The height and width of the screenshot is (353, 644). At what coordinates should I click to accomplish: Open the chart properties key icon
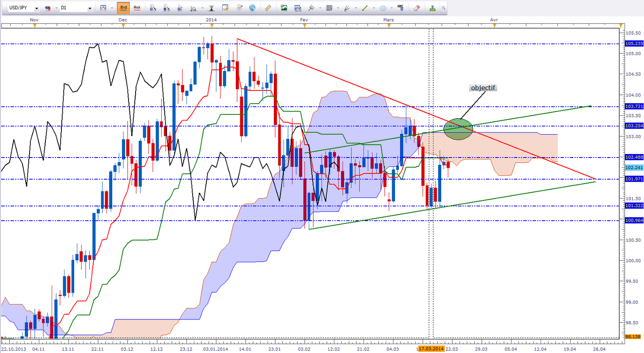225,8
